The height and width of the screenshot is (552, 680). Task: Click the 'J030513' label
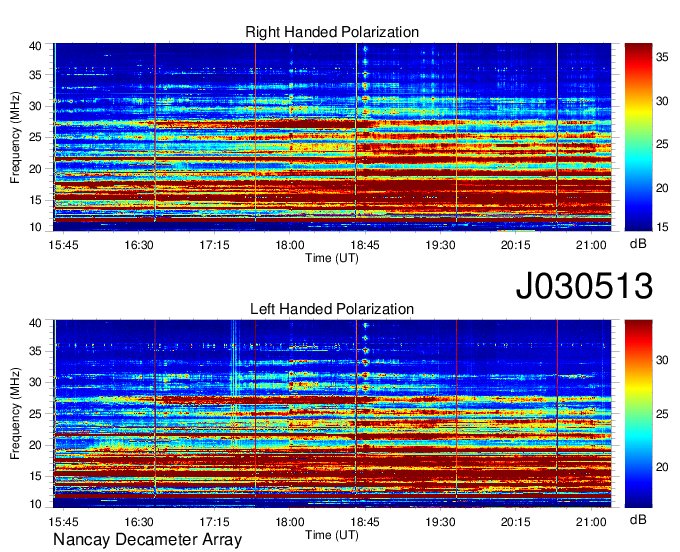(584, 286)
